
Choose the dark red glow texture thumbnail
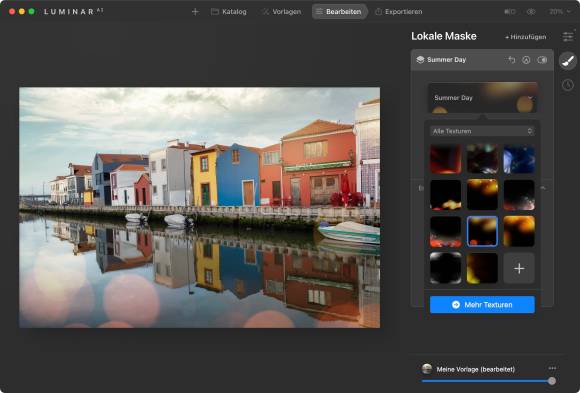point(445,159)
